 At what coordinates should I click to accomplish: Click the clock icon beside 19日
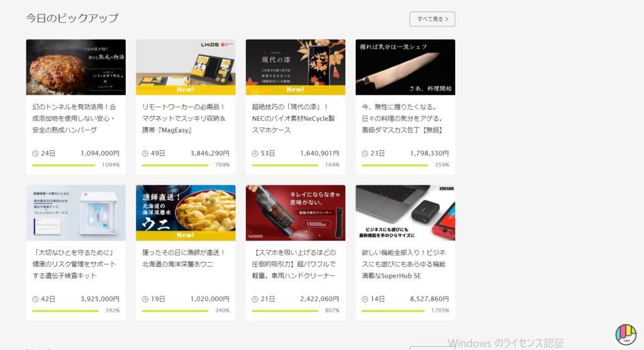(145, 299)
